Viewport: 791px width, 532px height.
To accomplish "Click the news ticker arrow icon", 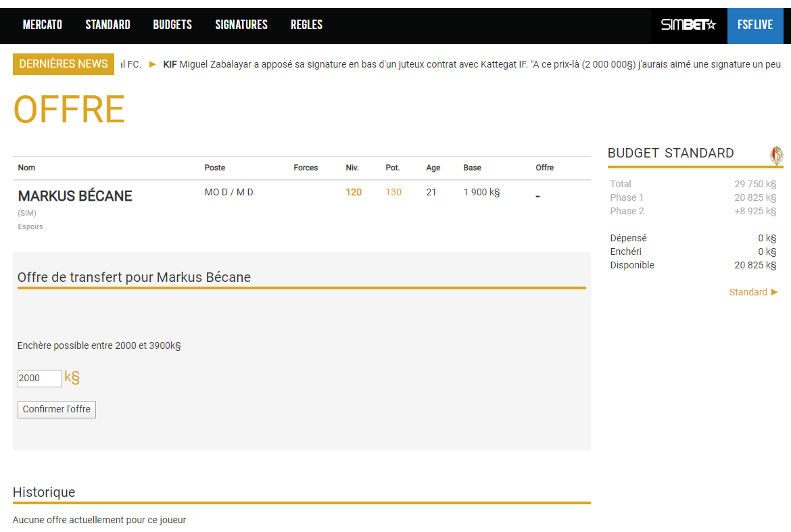I will (x=152, y=64).
